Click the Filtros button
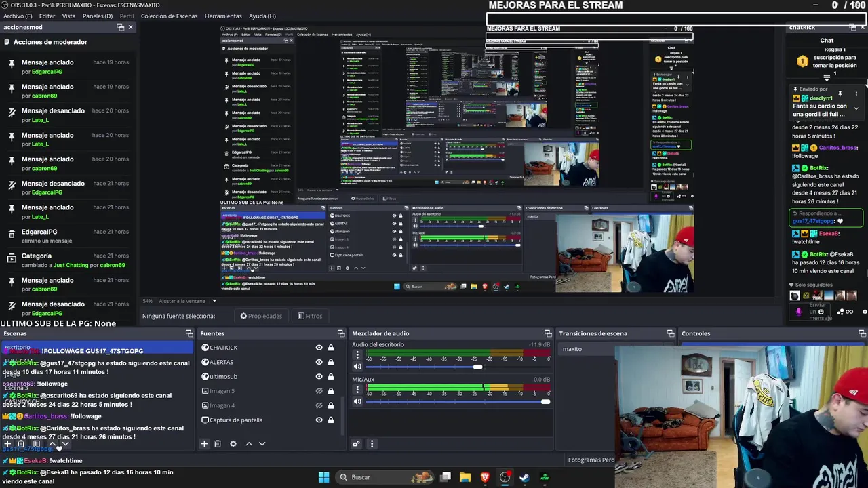The height and width of the screenshot is (488, 868). [x=310, y=316]
